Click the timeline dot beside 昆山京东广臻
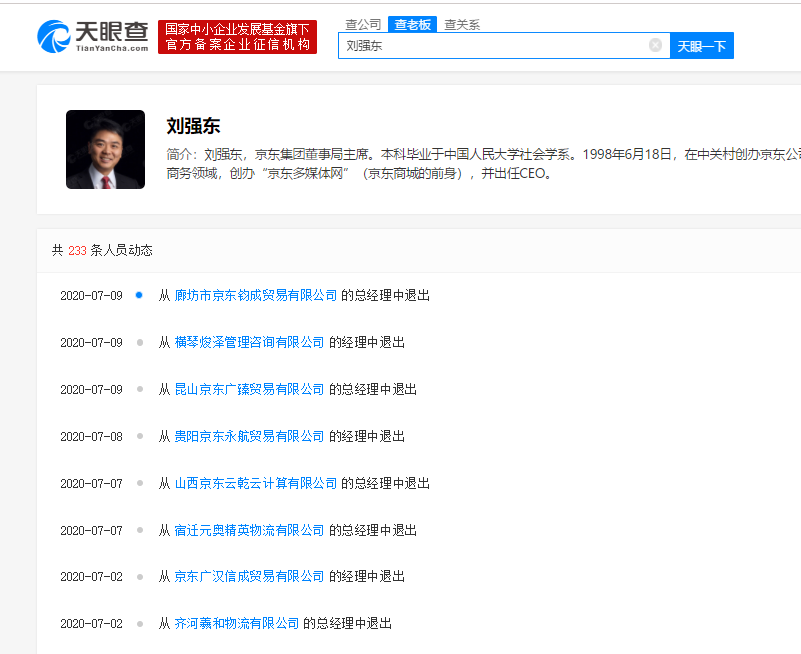This screenshot has width=801, height=654. (x=140, y=389)
